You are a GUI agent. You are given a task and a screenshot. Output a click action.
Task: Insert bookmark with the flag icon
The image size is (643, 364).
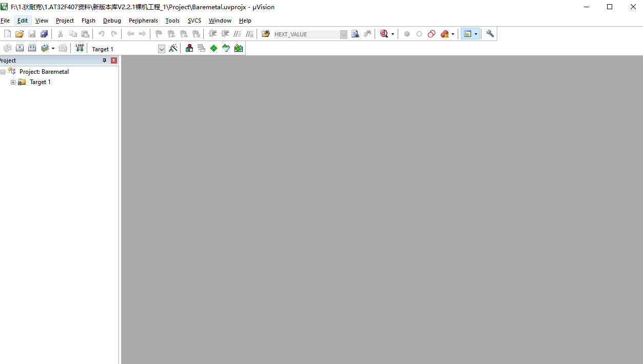pyautogui.click(x=159, y=34)
